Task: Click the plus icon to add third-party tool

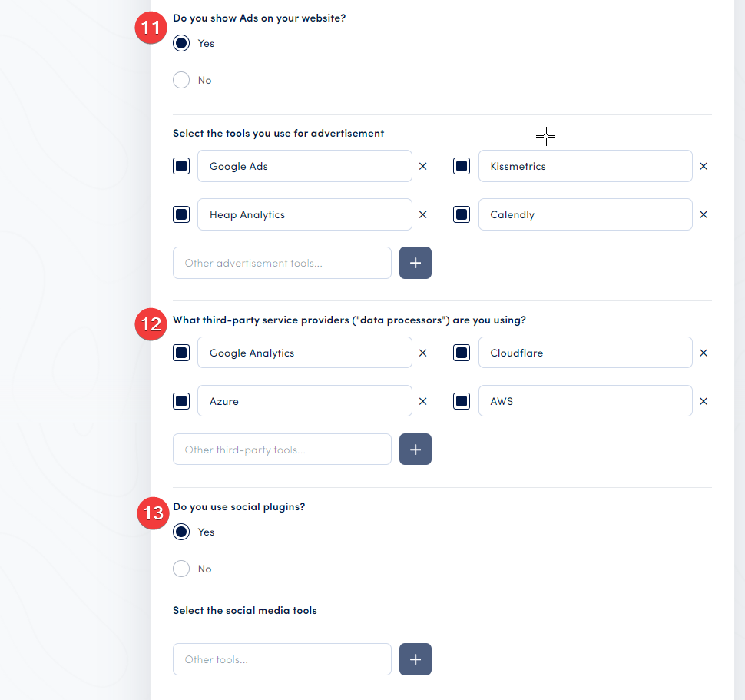Action: click(x=415, y=450)
